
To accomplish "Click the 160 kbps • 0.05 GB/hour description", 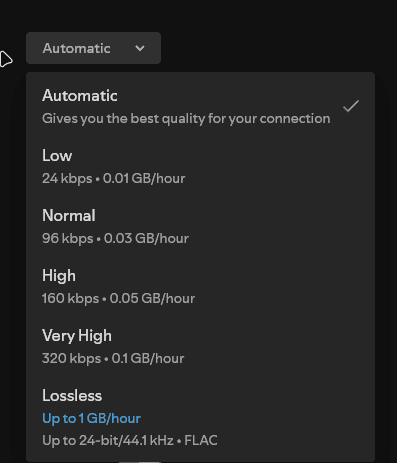I will (x=118, y=299).
